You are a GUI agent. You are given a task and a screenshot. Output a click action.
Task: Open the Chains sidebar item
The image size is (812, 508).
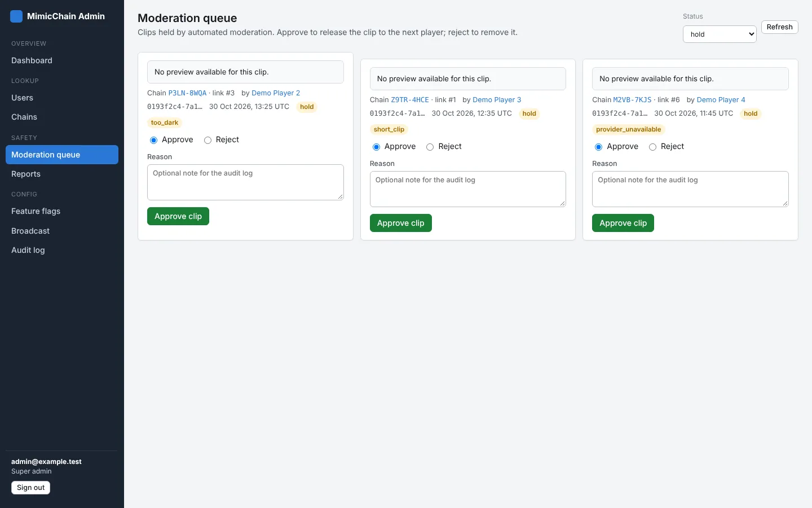62,117
